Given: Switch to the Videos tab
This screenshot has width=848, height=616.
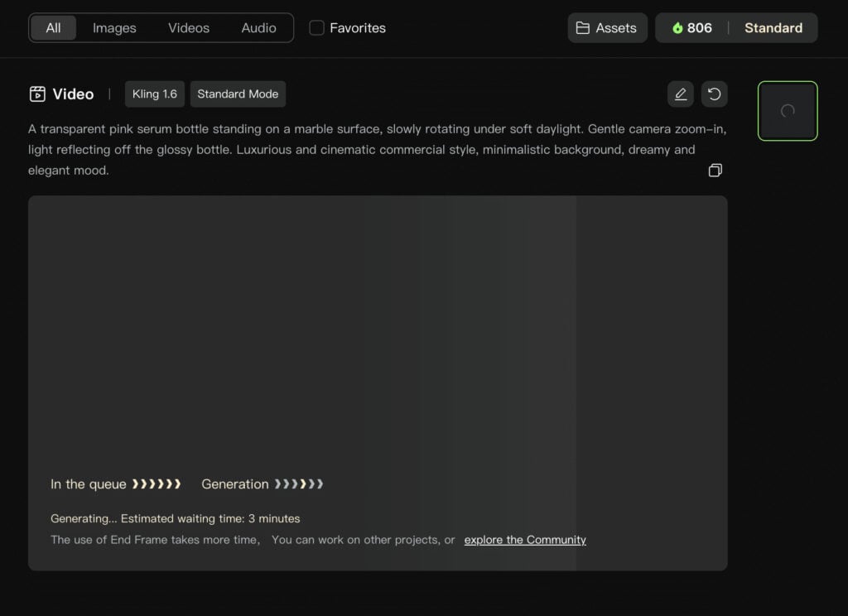Looking at the screenshot, I should pyautogui.click(x=188, y=27).
